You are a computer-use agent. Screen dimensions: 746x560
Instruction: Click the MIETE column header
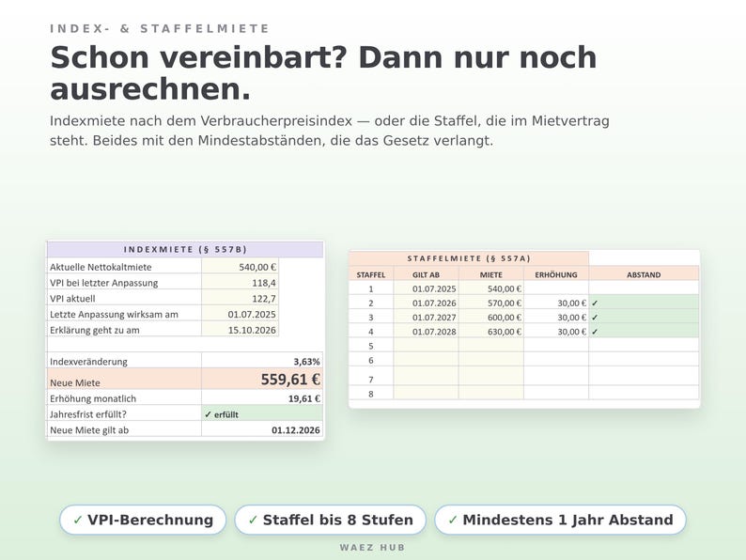(x=491, y=274)
